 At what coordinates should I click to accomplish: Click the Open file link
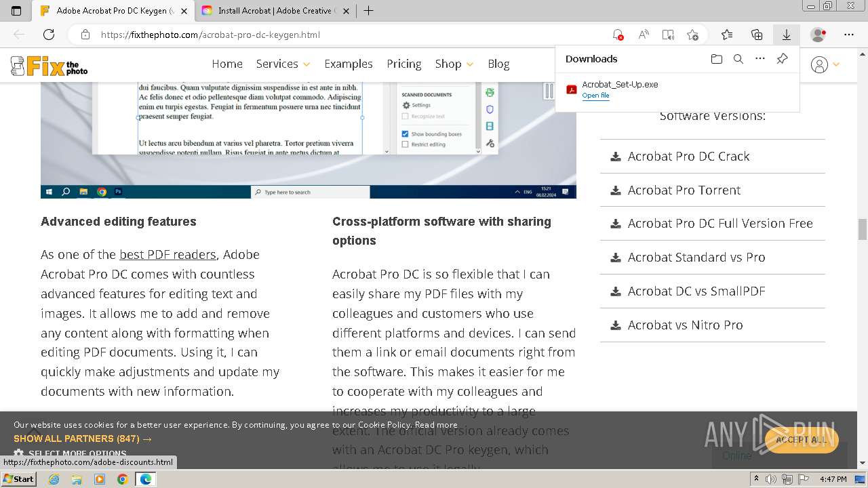click(595, 96)
